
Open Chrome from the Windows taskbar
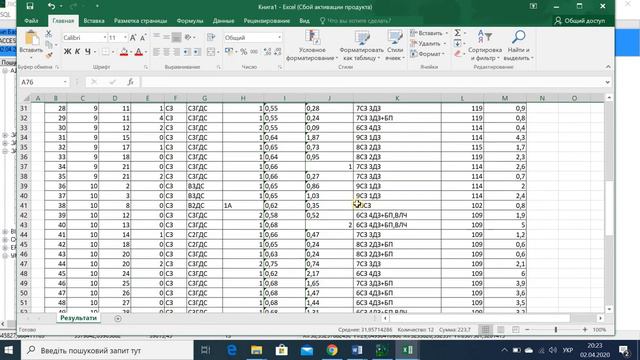click(x=332, y=350)
